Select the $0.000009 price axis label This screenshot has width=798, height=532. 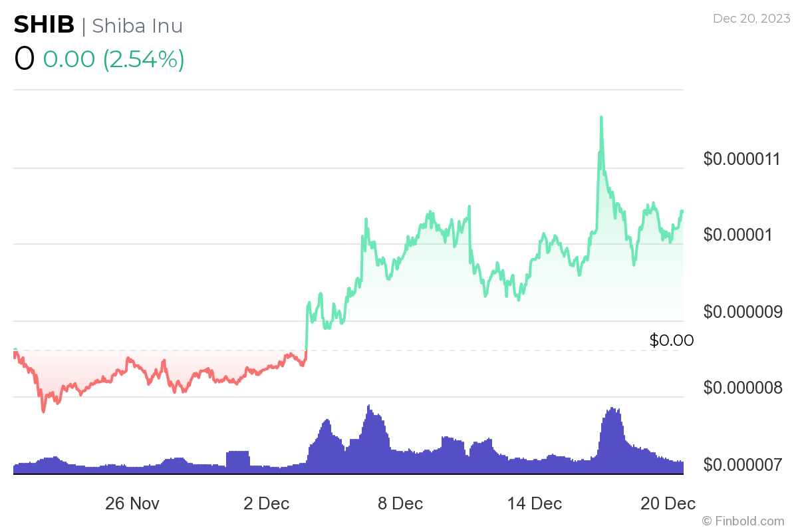pyautogui.click(x=743, y=311)
